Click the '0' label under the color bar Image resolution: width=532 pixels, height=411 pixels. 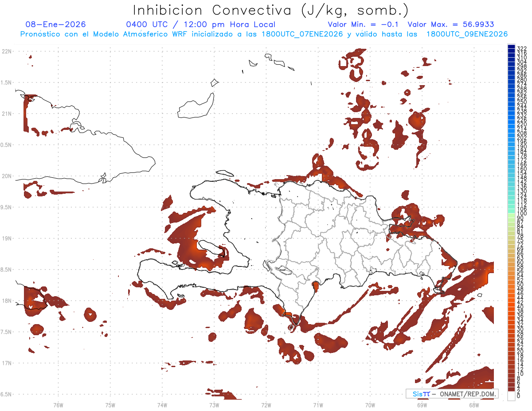(519, 395)
